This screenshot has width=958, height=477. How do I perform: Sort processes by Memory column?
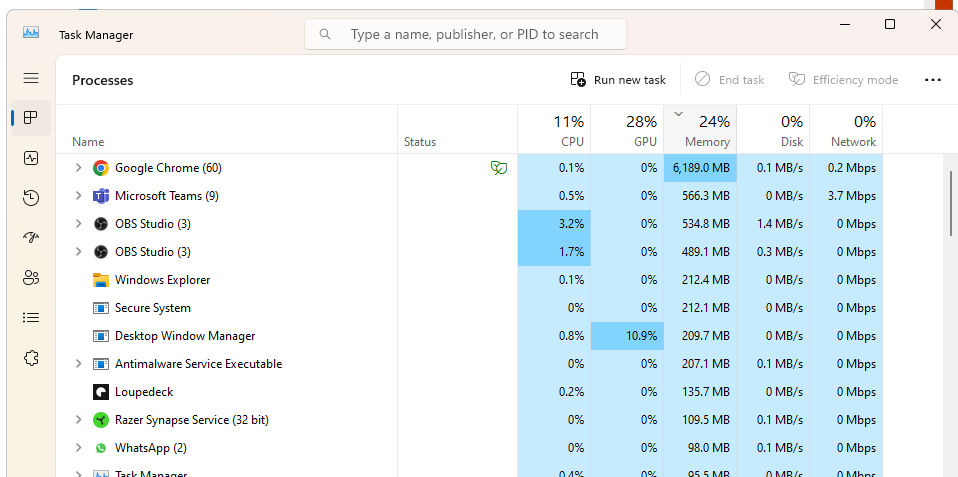click(700, 129)
